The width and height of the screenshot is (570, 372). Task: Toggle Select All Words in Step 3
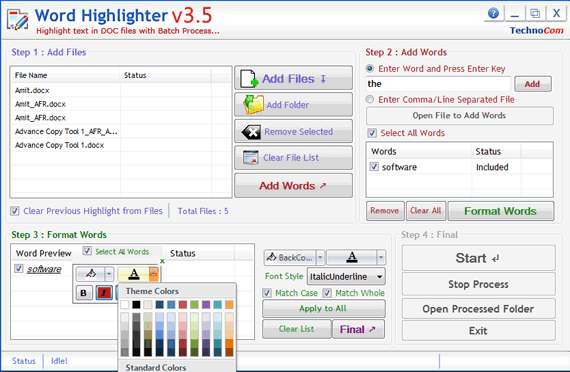87,251
